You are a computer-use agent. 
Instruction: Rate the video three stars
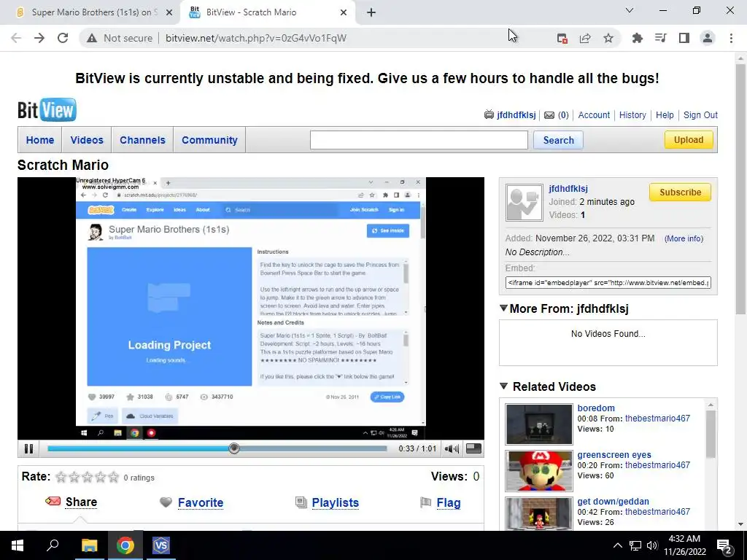pyautogui.click(x=88, y=477)
